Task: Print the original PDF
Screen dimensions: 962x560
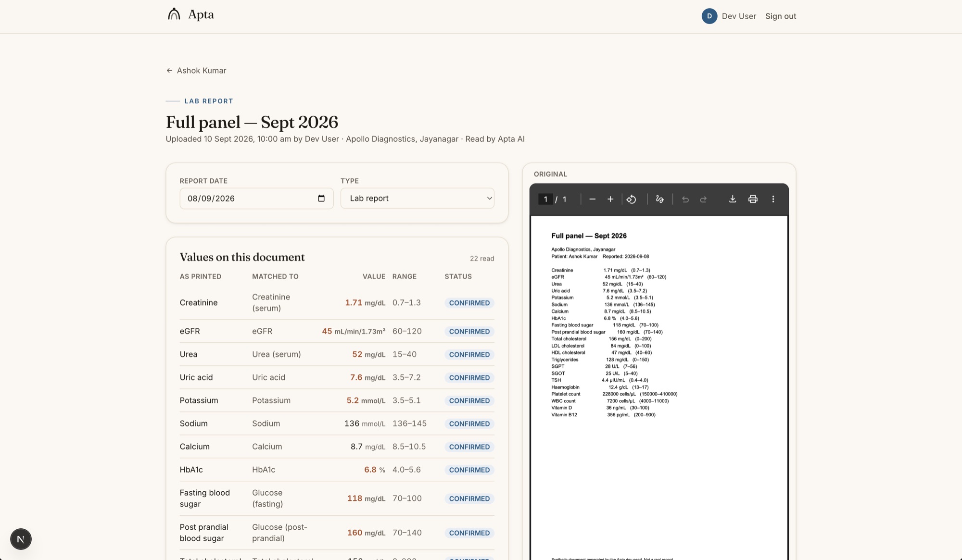Action: 753,199
